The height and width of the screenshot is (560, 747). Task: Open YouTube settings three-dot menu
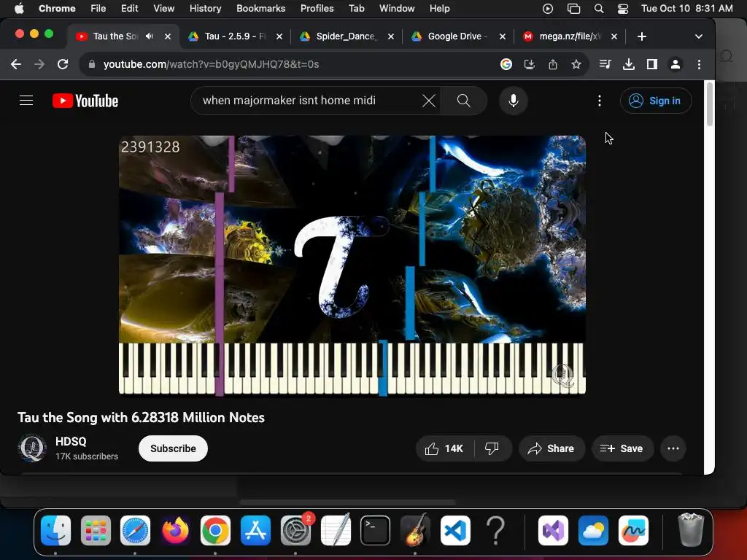[x=600, y=101]
